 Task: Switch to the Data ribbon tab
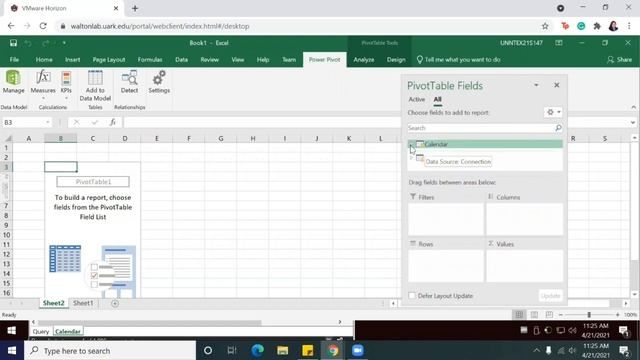[x=182, y=60]
